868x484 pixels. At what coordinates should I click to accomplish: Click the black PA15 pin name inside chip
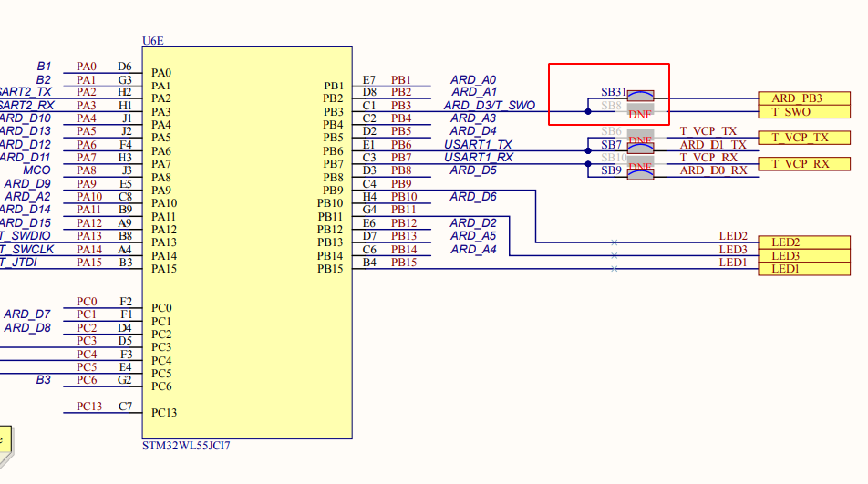pyautogui.click(x=164, y=269)
